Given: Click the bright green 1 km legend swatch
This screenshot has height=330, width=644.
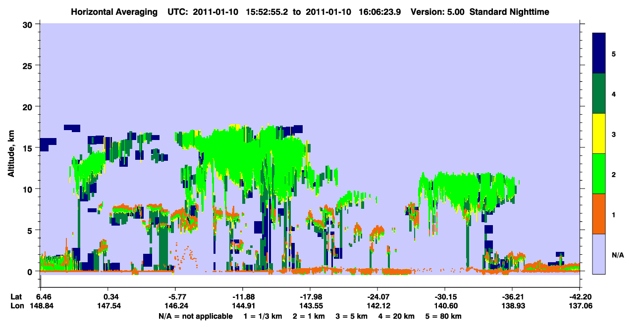Looking at the screenshot, I should coord(599,174).
